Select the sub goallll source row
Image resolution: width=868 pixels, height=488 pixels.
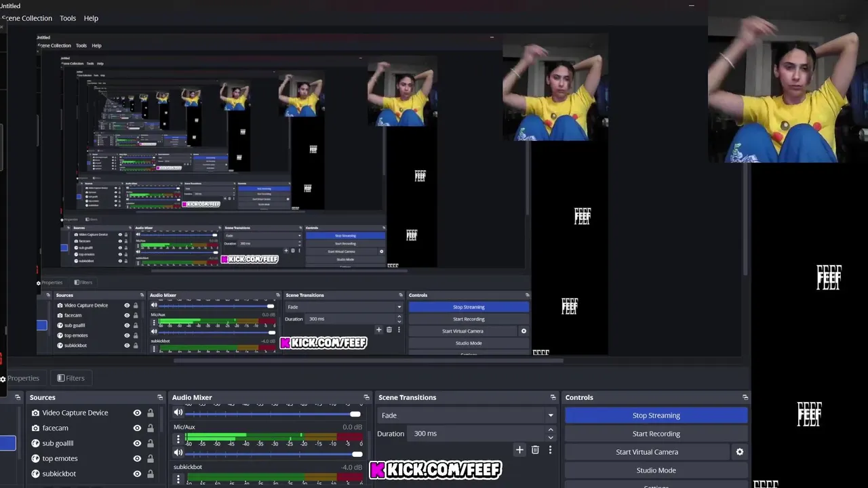click(92, 443)
